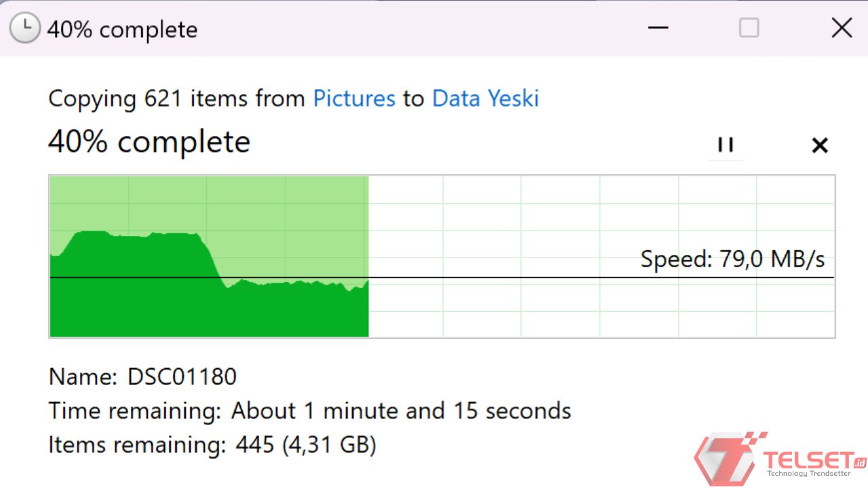Select the Speed: 79,0 MB/s label
Screen dimensions: 868x488
pos(732,260)
